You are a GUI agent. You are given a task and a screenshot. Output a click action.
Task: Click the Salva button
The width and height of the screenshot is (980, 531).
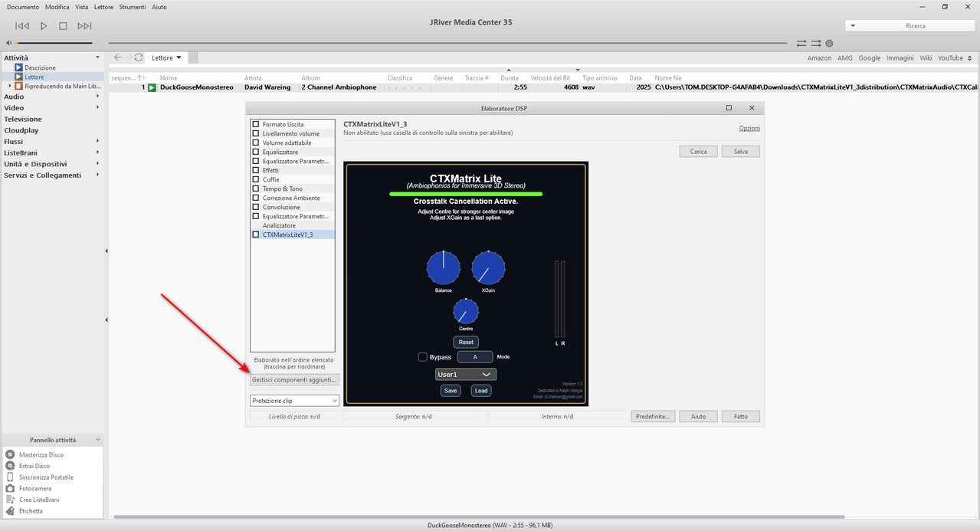coord(741,152)
